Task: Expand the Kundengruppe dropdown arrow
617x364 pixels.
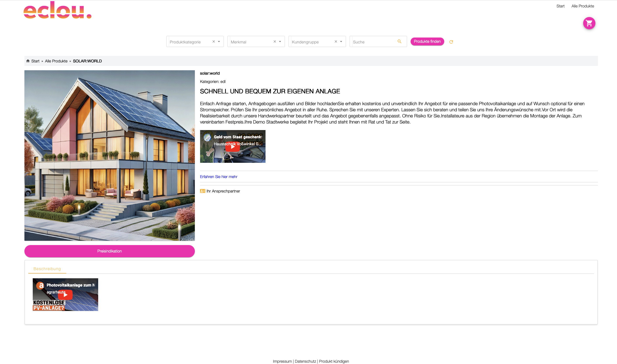Action: 341,41
